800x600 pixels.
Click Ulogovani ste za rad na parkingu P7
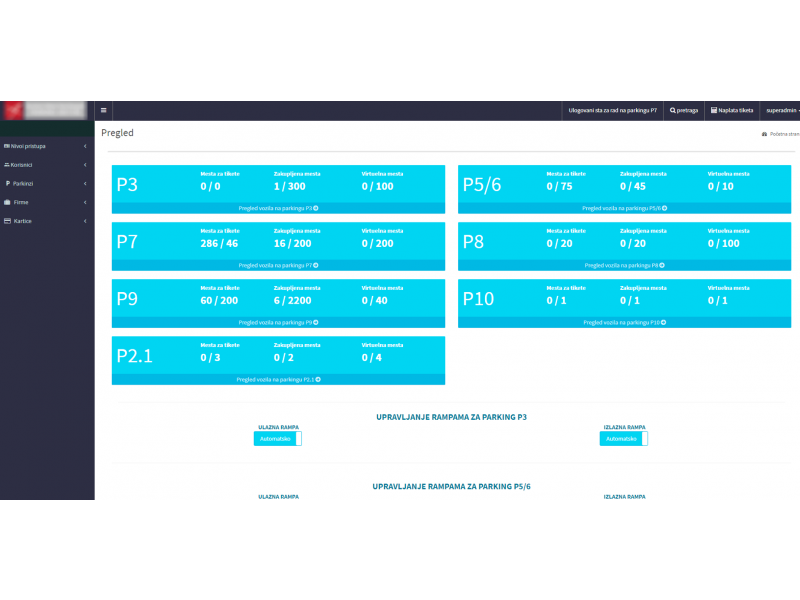[x=612, y=110]
